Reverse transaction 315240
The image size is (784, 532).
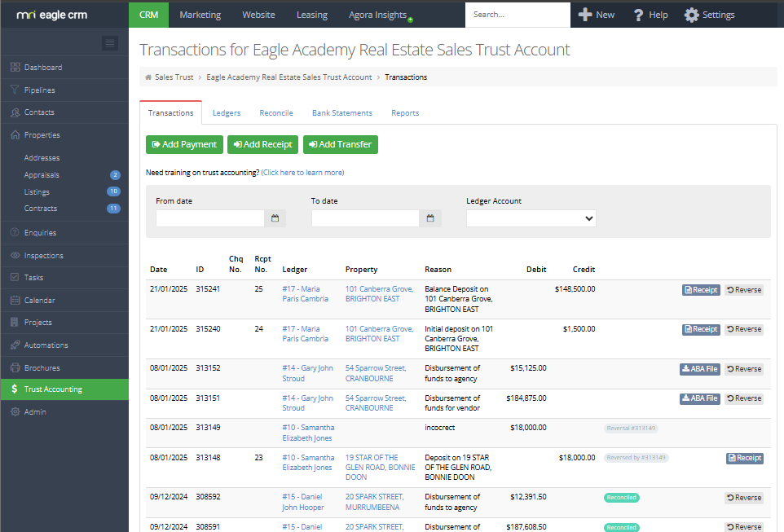tap(744, 329)
